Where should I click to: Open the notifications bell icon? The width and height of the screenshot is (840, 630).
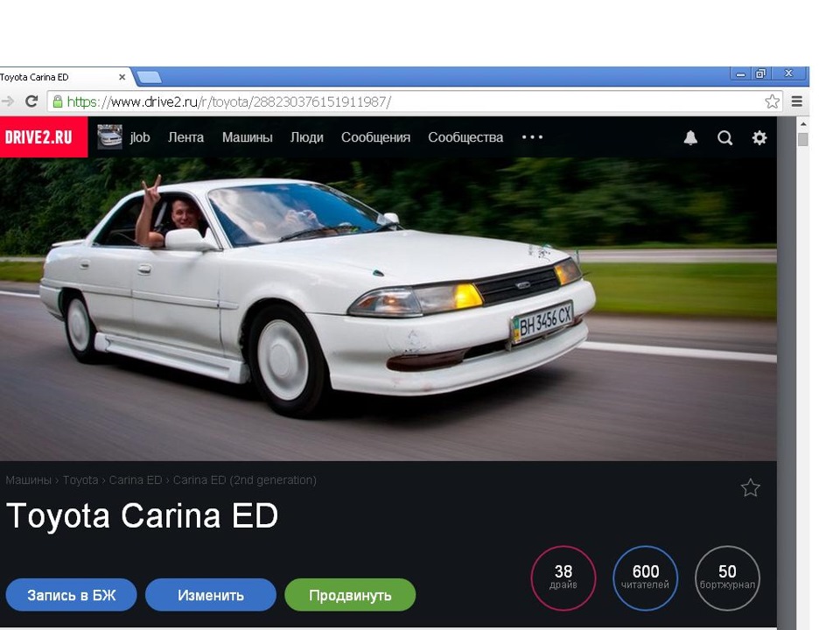[x=690, y=137]
